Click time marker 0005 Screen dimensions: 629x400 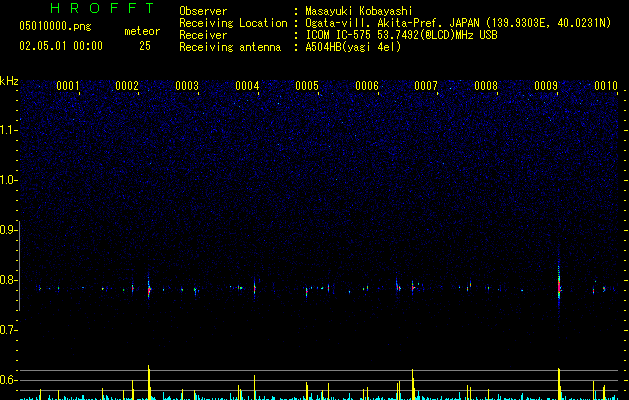coord(307,86)
